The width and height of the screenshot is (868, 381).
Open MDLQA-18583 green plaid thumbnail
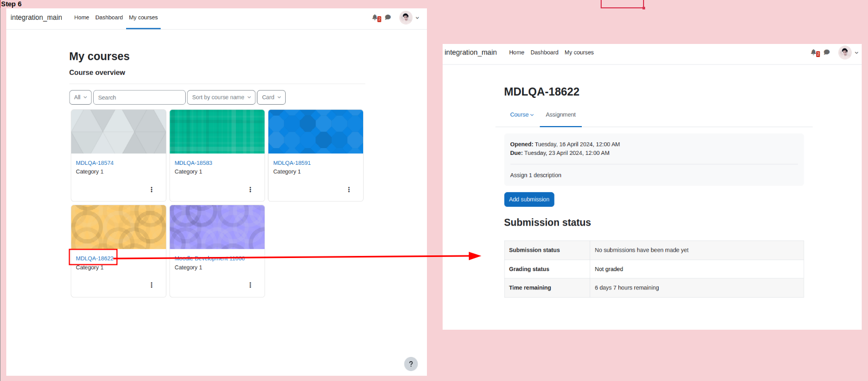tap(217, 131)
